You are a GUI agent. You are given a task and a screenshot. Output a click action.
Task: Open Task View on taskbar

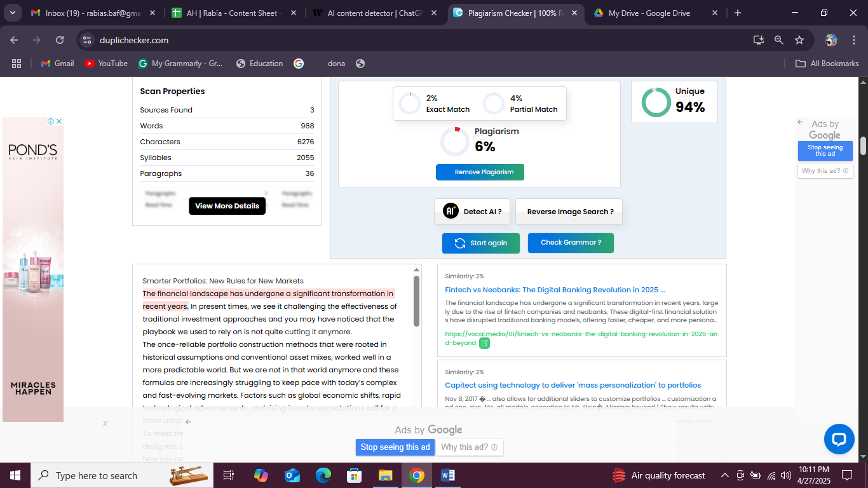tap(229, 475)
